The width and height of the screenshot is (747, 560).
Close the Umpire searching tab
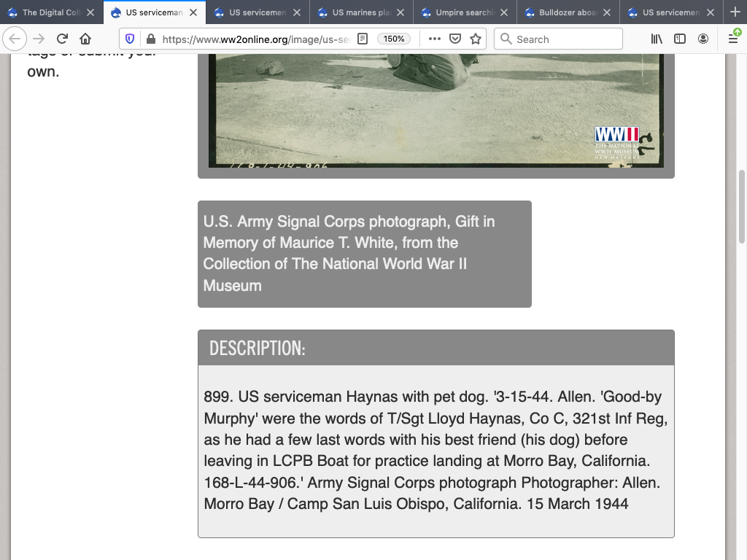tap(504, 12)
